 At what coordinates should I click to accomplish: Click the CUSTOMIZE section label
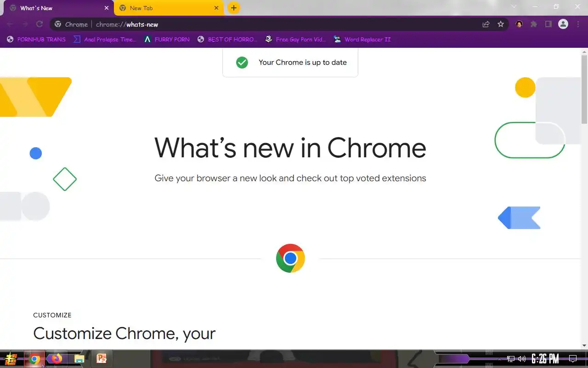point(52,315)
